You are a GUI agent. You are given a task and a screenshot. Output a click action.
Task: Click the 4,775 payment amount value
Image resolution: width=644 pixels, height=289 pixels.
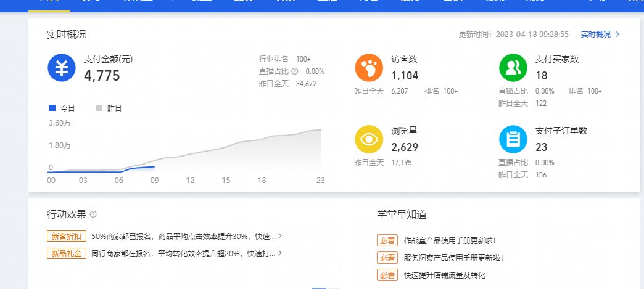coord(102,76)
